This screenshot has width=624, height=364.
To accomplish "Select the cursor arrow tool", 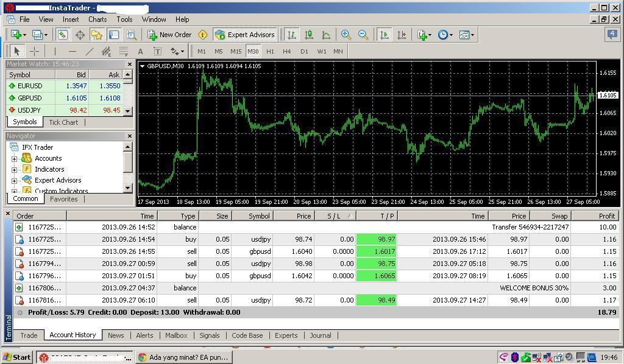I will 16,51.
